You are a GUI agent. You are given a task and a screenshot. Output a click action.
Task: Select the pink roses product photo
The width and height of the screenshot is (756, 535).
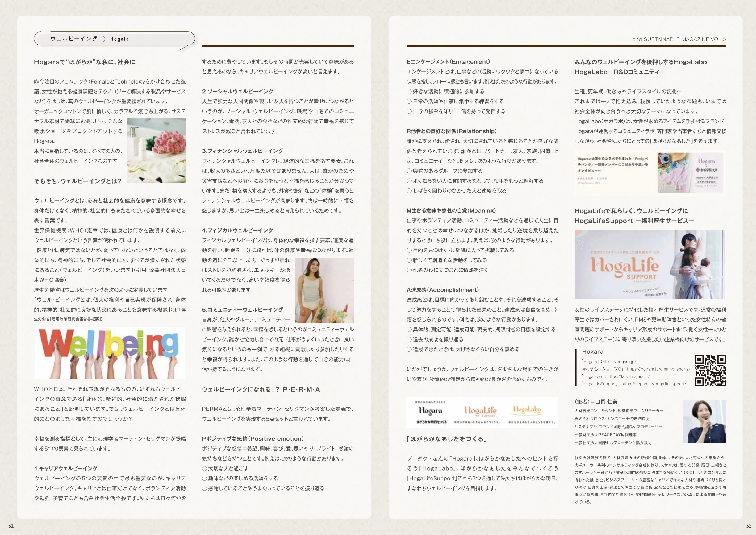click(x=156, y=151)
